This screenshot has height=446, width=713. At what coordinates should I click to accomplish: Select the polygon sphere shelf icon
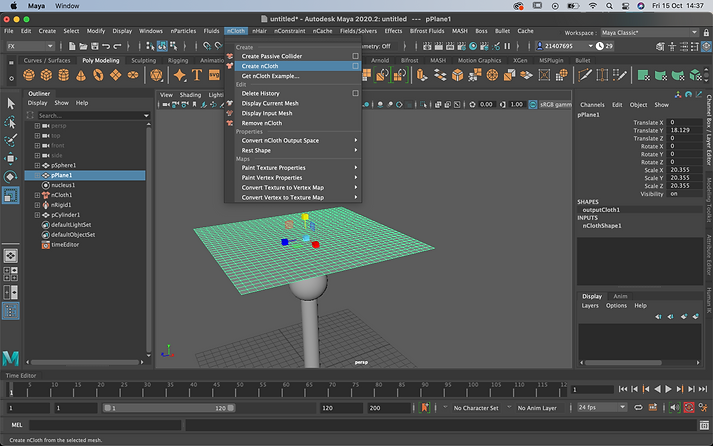point(29,75)
